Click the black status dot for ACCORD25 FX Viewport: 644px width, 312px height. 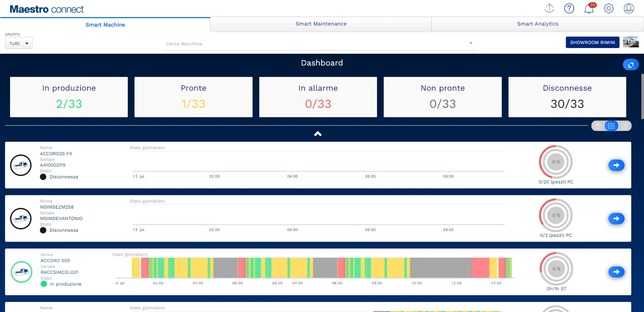(43, 177)
